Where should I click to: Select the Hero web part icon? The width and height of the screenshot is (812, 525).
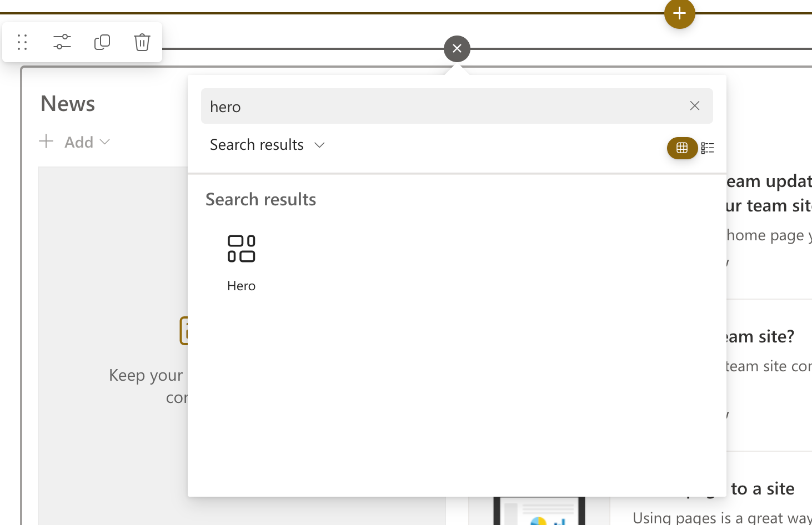[242, 249]
